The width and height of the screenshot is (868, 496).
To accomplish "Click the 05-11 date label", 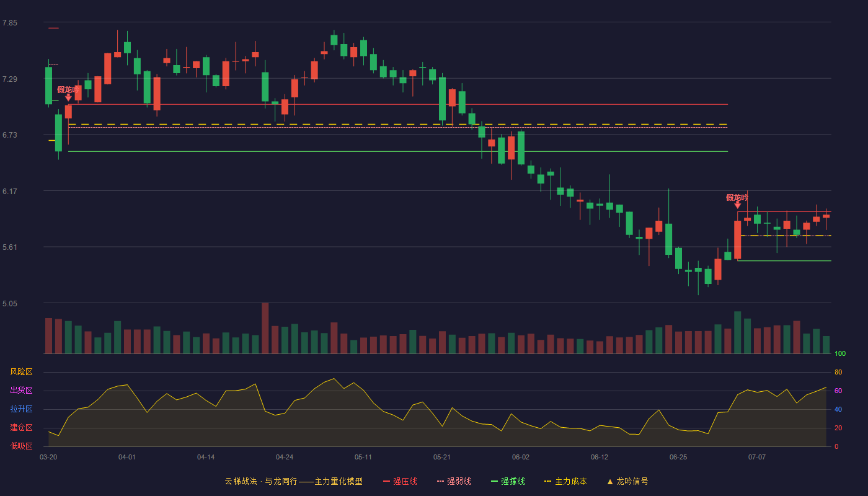I will click(x=363, y=457).
